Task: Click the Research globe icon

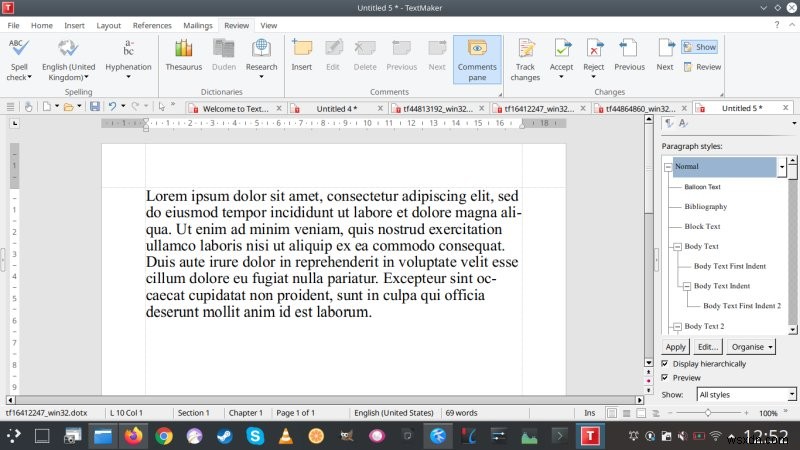Action: click(261, 48)
